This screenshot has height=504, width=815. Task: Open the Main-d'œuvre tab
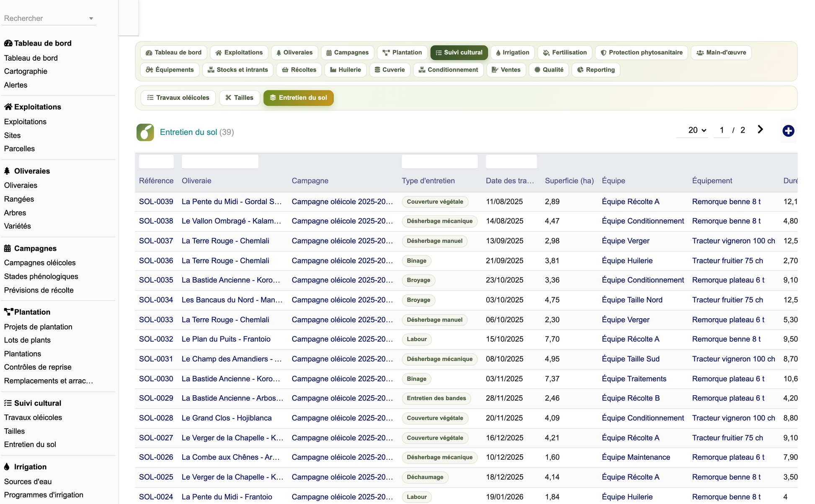tap(721, 53)
